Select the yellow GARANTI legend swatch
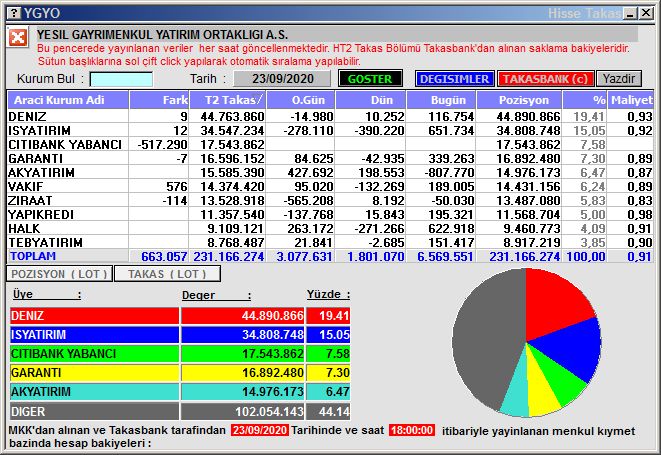The width and height of the screenshot is (661, 455). [94, 373]
